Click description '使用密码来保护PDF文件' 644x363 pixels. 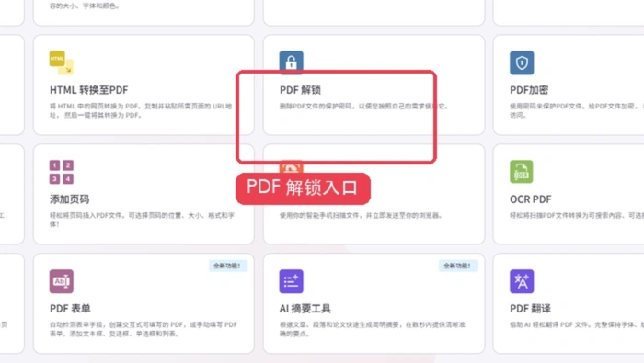[x=577, y=110]
